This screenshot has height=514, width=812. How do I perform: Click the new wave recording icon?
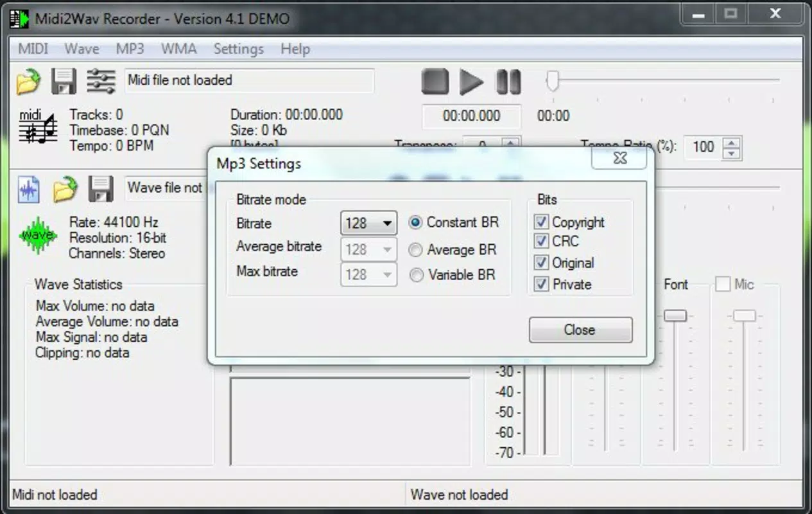click(x=28, y=190)
